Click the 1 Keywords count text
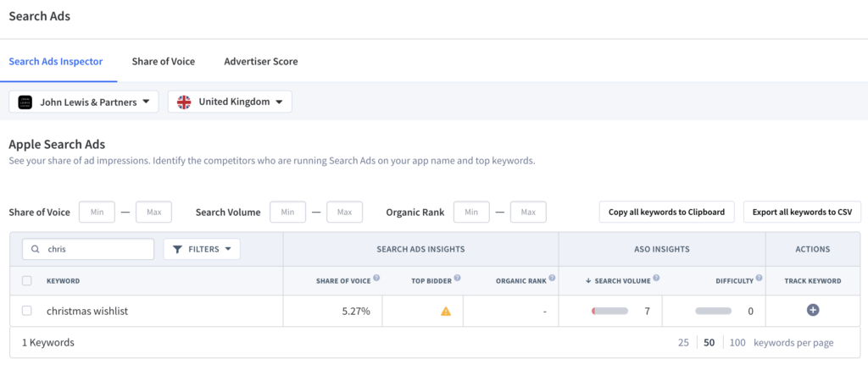The height and width of the screenshot is (370, 868). click(x=48, y=343)
